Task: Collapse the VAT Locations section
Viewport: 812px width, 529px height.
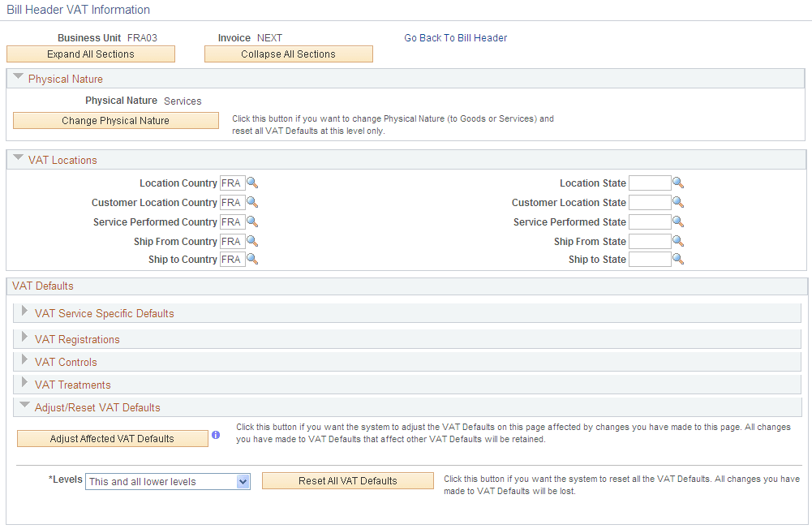Action: click(18, 158)
